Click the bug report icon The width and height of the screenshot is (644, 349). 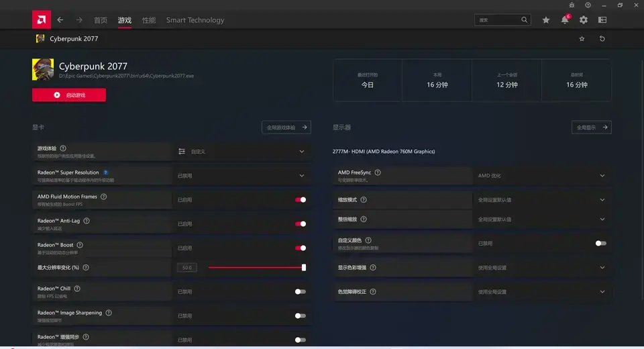click(x=572, y=5)
